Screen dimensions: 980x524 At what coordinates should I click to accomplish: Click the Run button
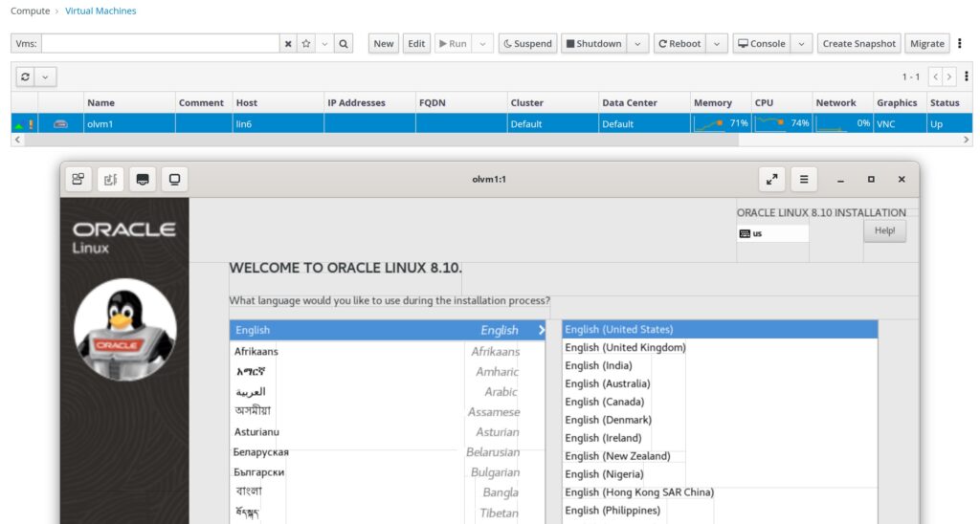[x=453, y=44]
